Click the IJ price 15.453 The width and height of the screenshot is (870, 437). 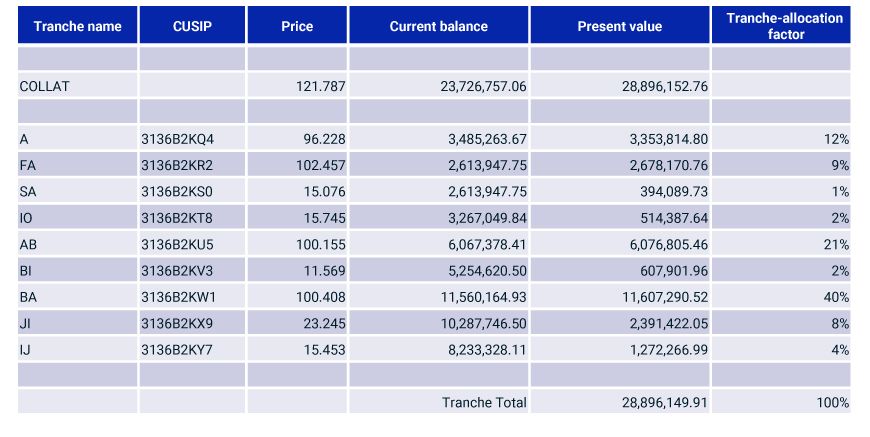click(324, 349)
